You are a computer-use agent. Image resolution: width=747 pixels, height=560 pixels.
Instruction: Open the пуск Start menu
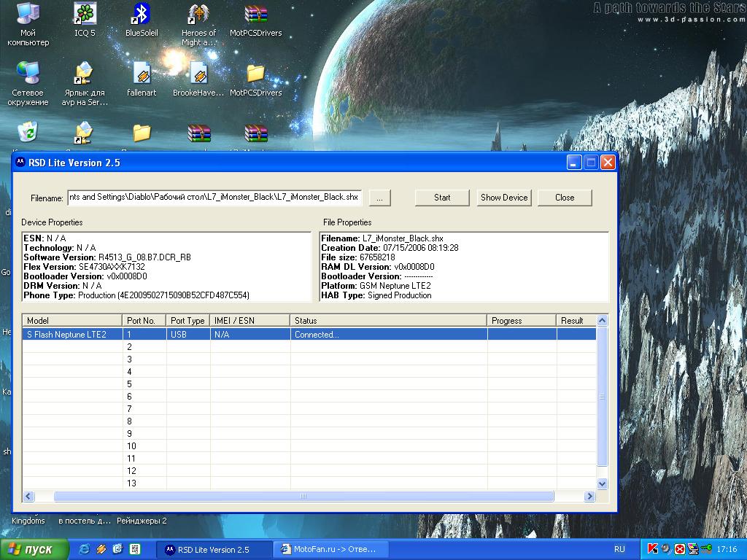pos(34,549)
